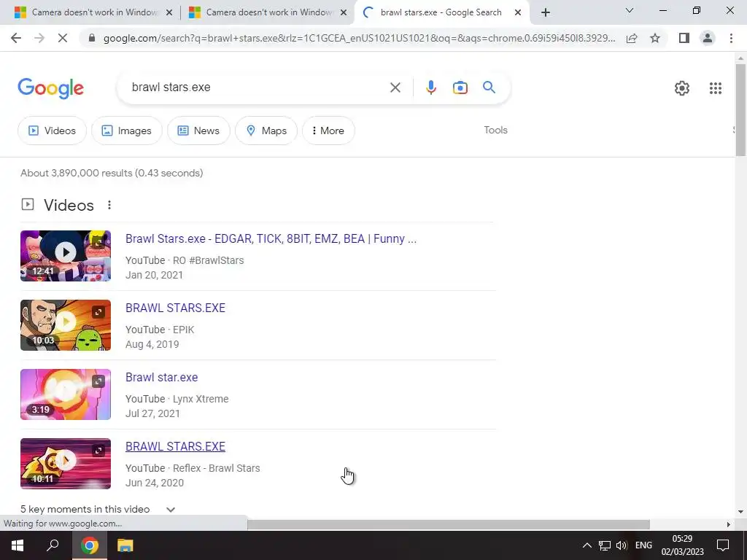View site information padlock icon
This screenshot has height=560, width=747.
point(92,38)
